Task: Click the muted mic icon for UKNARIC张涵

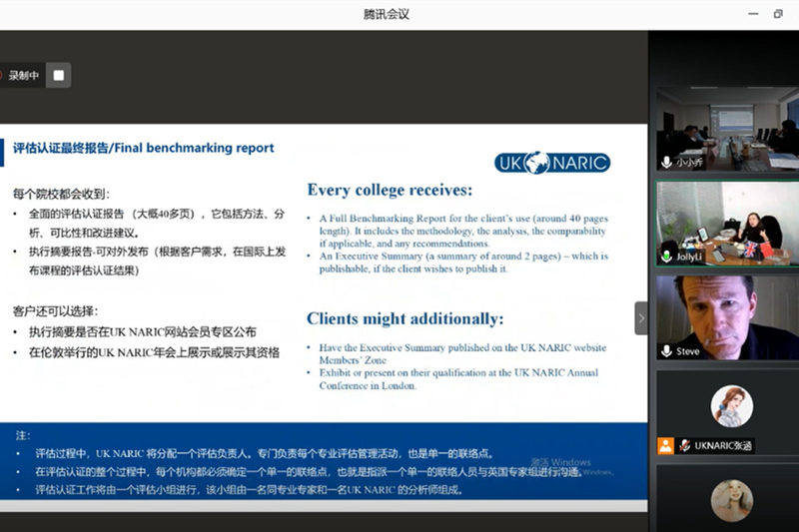Action: point(685,446)
